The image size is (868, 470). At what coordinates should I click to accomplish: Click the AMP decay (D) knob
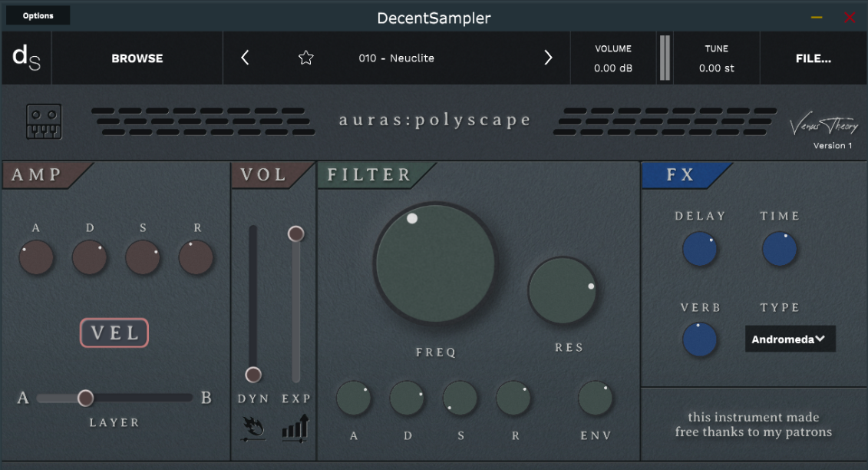point(90,258)
